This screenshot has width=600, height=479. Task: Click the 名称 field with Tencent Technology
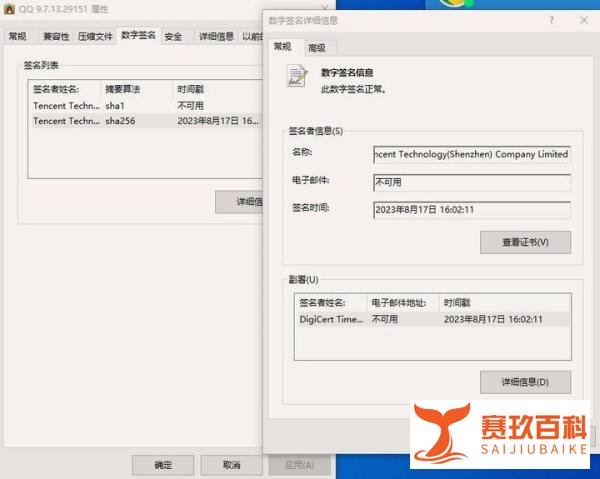[472, 154]
